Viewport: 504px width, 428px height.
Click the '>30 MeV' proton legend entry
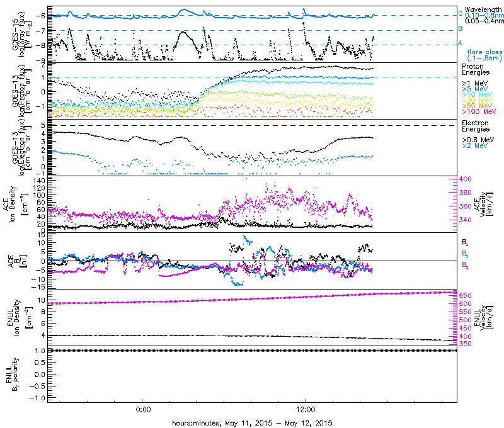coord(477,100)
